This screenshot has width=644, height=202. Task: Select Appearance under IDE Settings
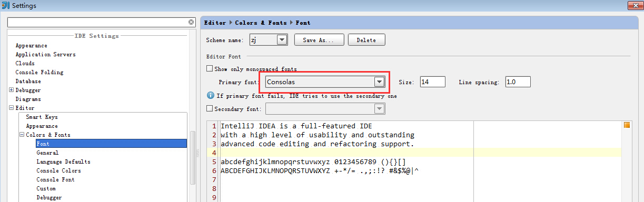(x=31, y=46)
